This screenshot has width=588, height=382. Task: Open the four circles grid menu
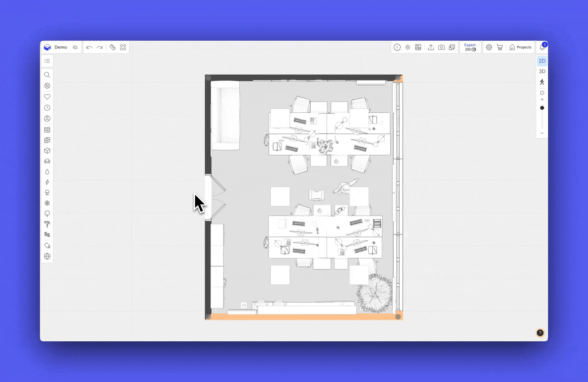click(123, 47)
